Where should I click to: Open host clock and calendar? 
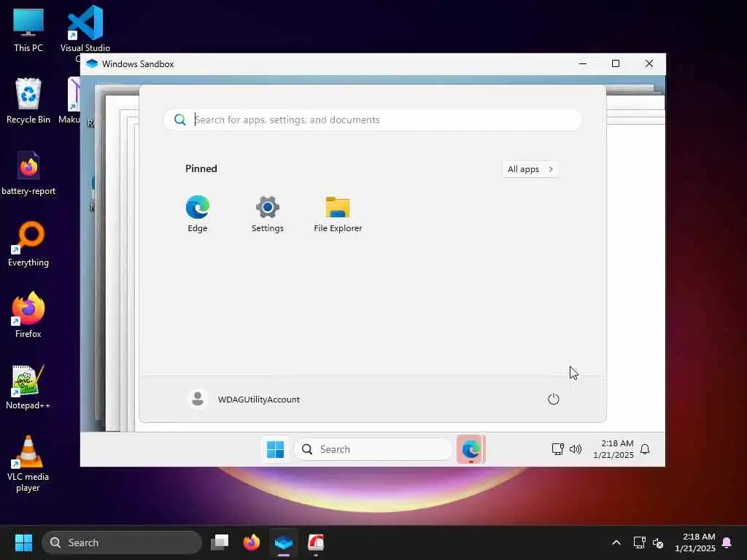(x=695, y=542)
